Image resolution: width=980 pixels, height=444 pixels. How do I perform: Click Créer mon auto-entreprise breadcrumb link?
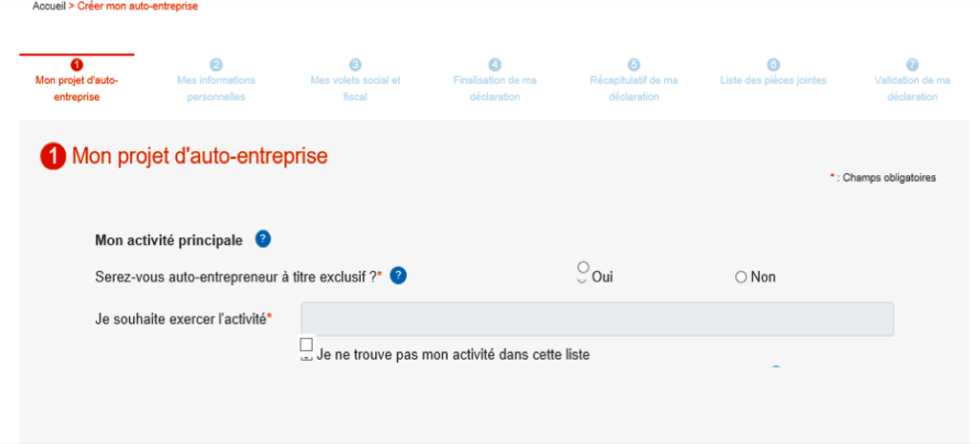click(x=138, y=6)
